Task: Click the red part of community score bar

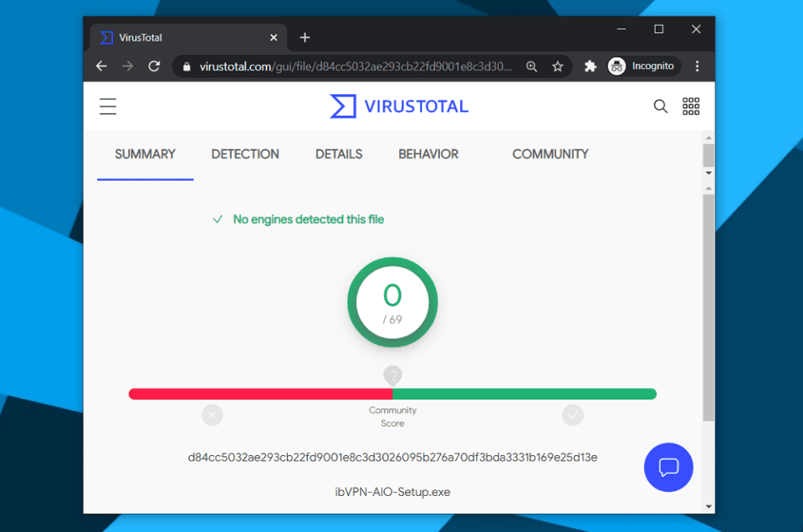Action: click(260, 394)
